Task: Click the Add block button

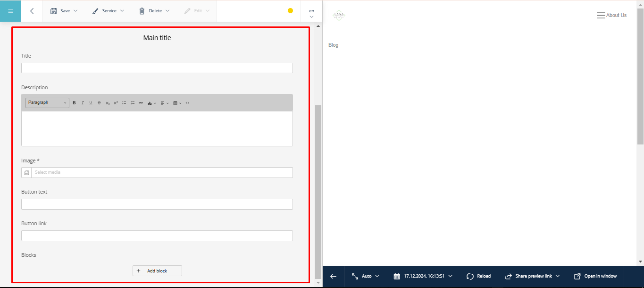Action: pyautogui.click(x=157, y=271)
